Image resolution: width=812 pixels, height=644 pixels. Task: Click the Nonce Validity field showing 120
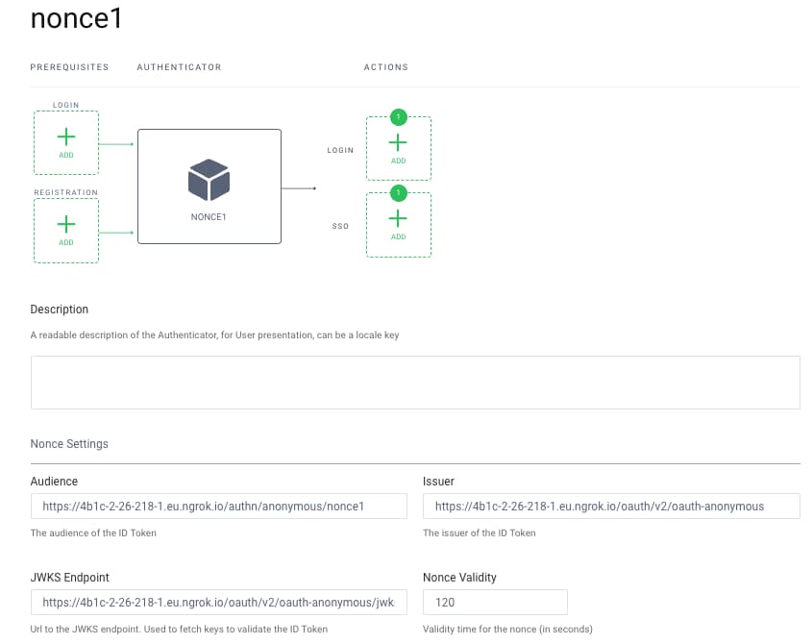495,603
